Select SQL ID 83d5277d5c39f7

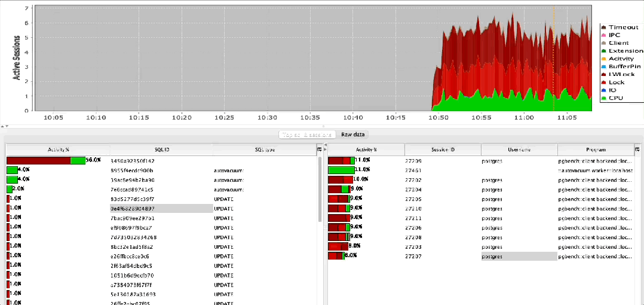[x=132, y=199]
